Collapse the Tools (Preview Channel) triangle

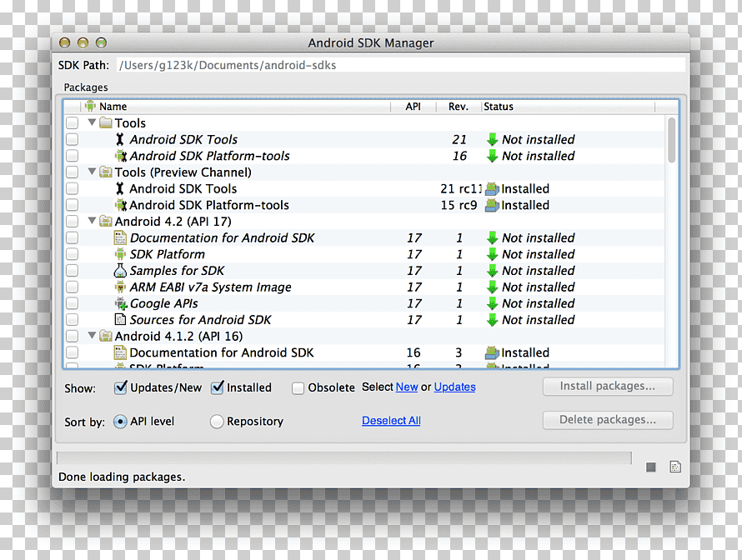(x=93, y=171)
